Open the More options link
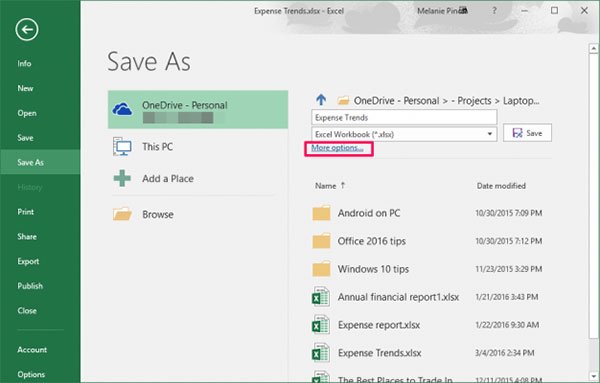This screenshot has height=383, width=600. [x=337, y=148]
